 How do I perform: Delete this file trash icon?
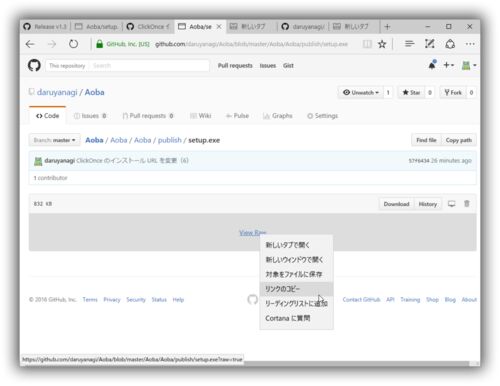point(467,203)
